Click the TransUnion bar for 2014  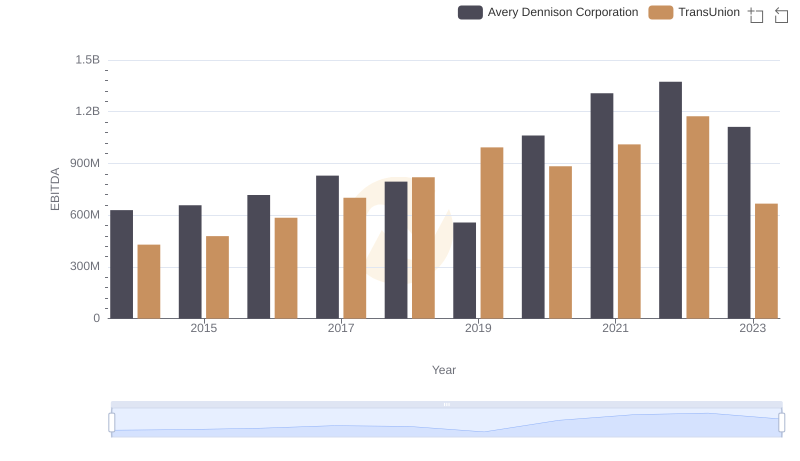click(x=149, y=281)
